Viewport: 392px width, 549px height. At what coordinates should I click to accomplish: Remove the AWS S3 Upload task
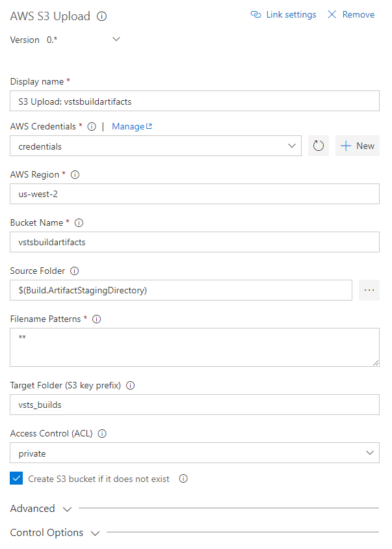pos(351,14)
